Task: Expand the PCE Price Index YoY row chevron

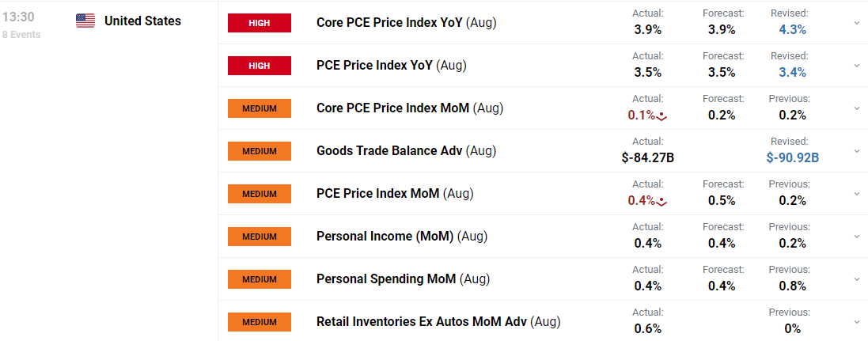Action: coord(856,66)
